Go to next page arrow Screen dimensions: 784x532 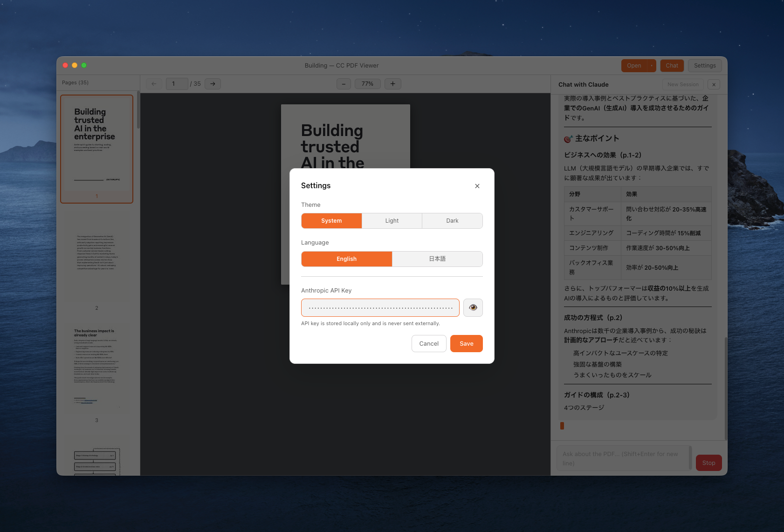213,84
